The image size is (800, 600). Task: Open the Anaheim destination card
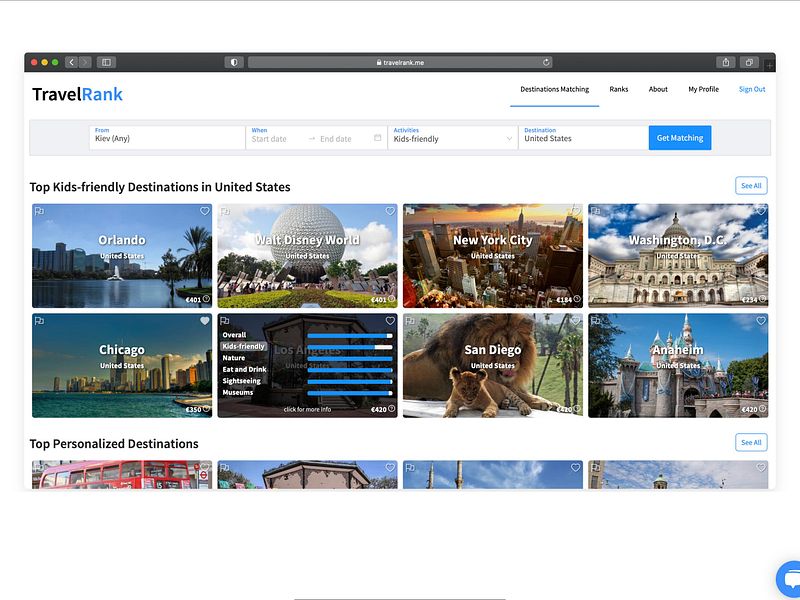678,365
